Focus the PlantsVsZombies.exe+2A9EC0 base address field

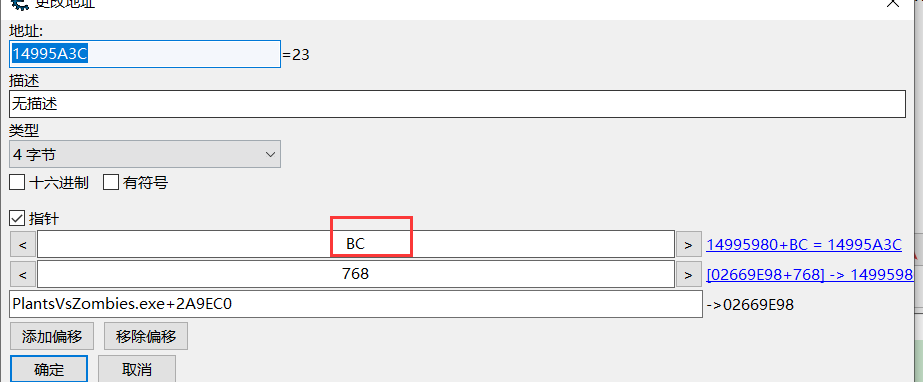[x=356, y=304]
